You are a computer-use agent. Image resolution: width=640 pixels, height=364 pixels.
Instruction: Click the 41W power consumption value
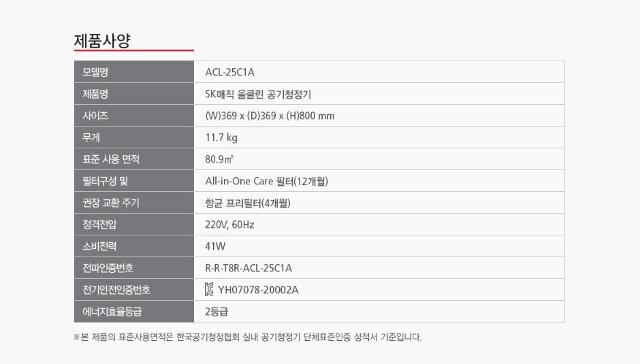pyautogui.click(x=216, y=246)
